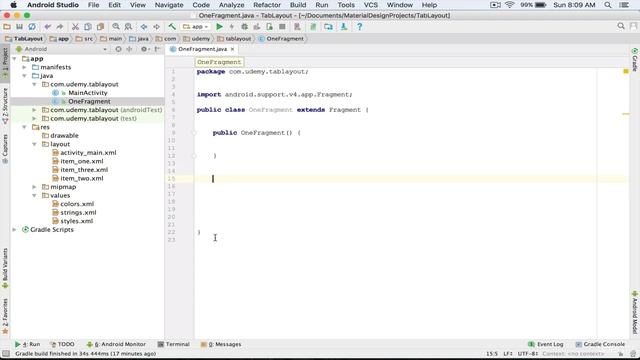The height and width of the screenshot is (360, 640).
Task: Click the Wi-Fi icon in macOS menu bar
Action: point(509,5)
